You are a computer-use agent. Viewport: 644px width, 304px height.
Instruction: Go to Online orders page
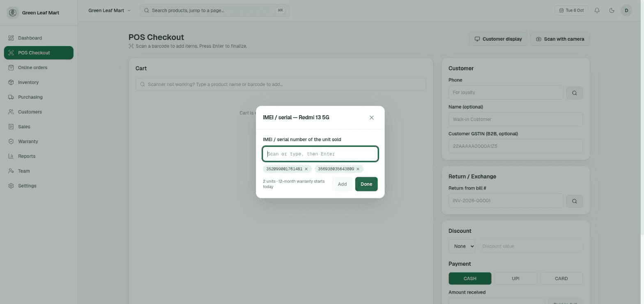(39, 67)
